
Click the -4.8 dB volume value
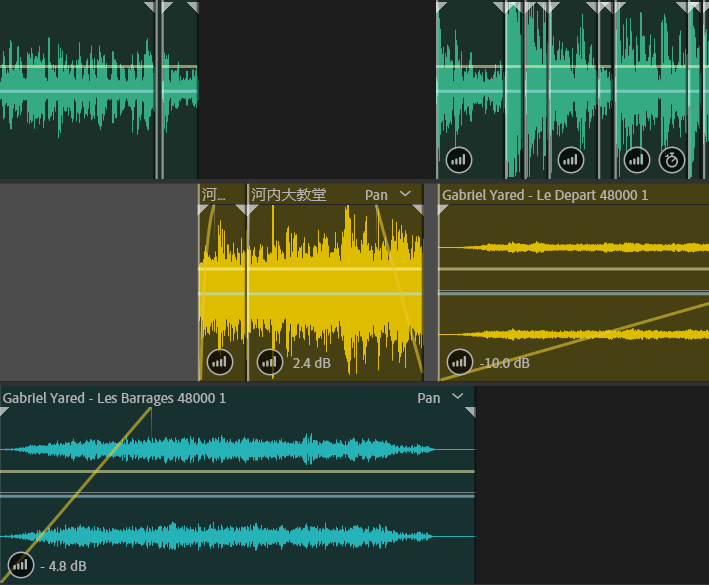pyautogui.click(x=63, y=566)
